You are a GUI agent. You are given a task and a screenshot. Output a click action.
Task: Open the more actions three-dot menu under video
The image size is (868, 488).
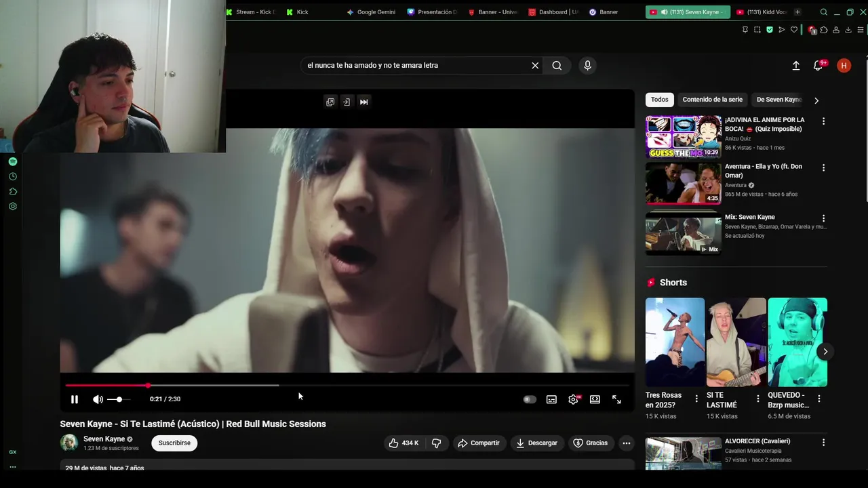[x=627, y=443]
